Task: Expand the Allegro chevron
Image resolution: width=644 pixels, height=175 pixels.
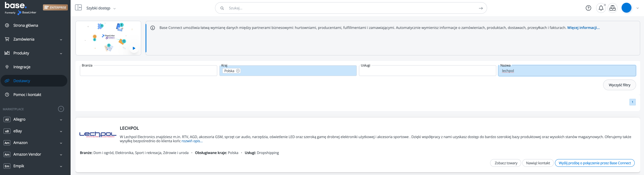Action: pos(61,120)
